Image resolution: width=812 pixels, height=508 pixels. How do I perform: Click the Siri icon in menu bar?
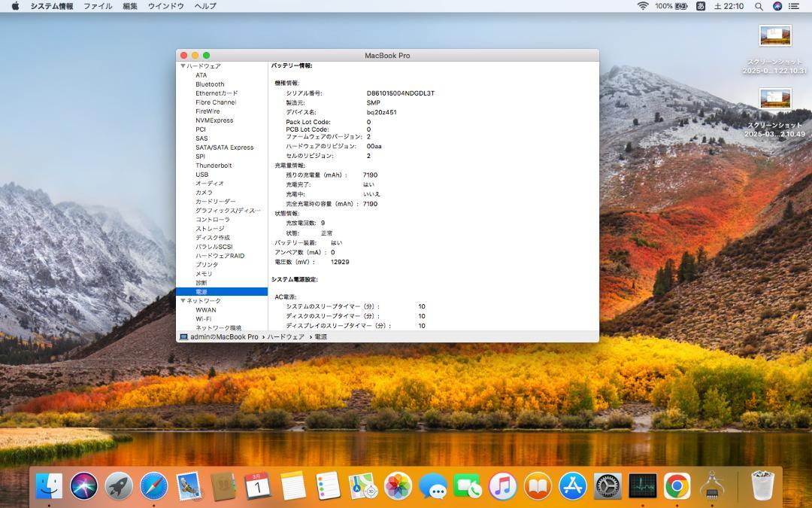[777, 6]
